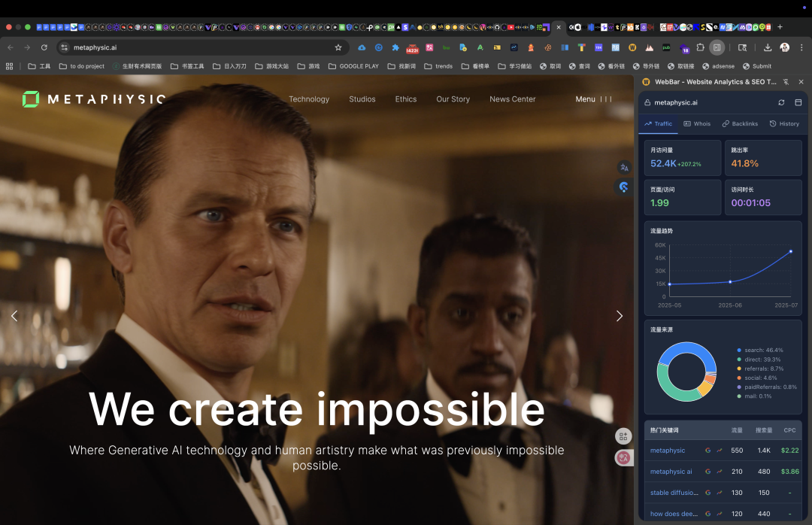Click the blue cloud download extension icon
The width and height of the screenshot is (812, 525).
362,47
